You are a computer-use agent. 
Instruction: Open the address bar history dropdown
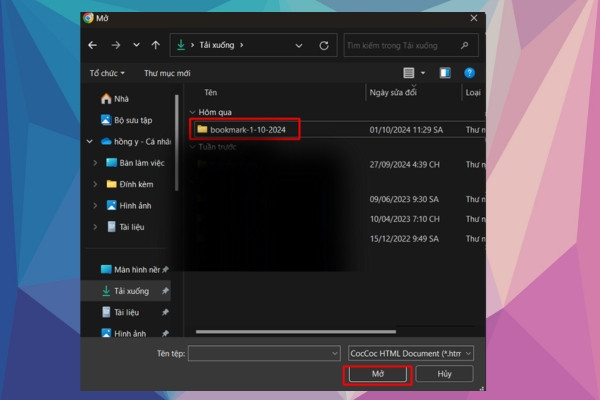(x=299, y=46)
